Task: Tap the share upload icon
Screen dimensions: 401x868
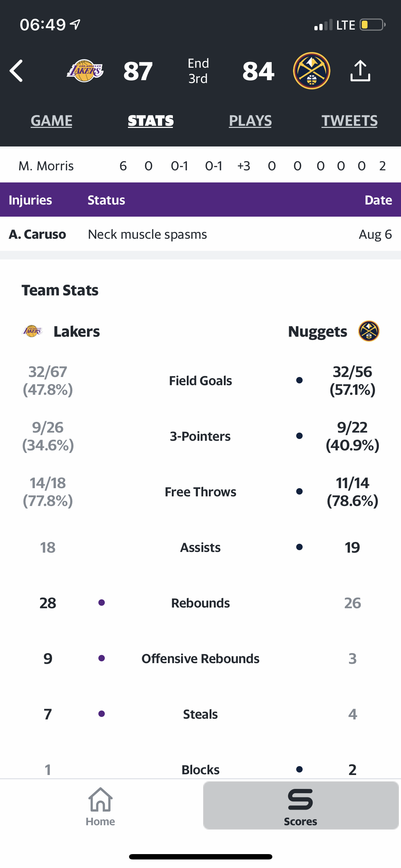Action: pyautogui.click(x=360, y=71)
